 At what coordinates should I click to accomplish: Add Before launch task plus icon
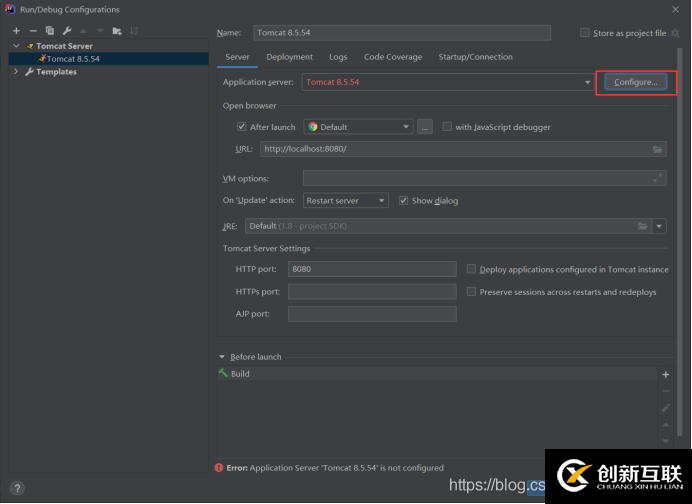666,375
